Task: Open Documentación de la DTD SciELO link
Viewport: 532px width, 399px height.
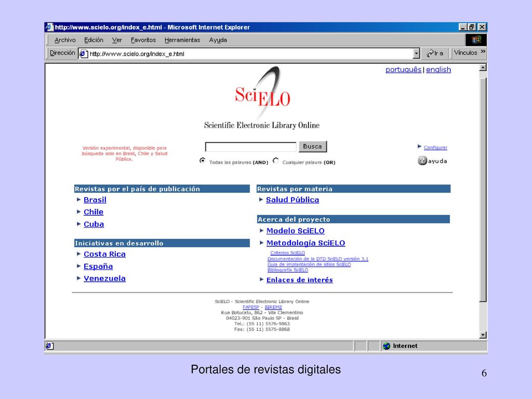Action: (x=318, y=259)
